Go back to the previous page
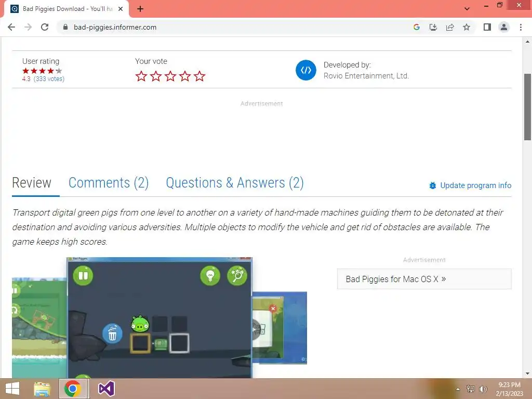This screenshot has height=399, width=532. point(11,27)
